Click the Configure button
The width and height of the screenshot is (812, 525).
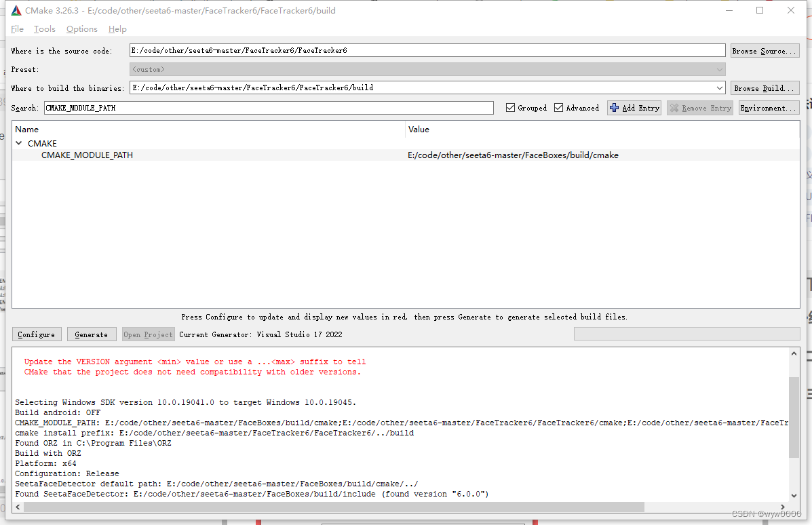(37, 334)
